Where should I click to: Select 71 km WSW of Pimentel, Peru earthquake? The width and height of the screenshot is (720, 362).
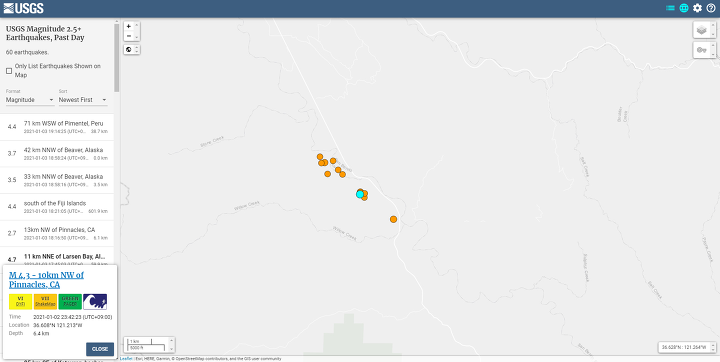pos(57,127)
